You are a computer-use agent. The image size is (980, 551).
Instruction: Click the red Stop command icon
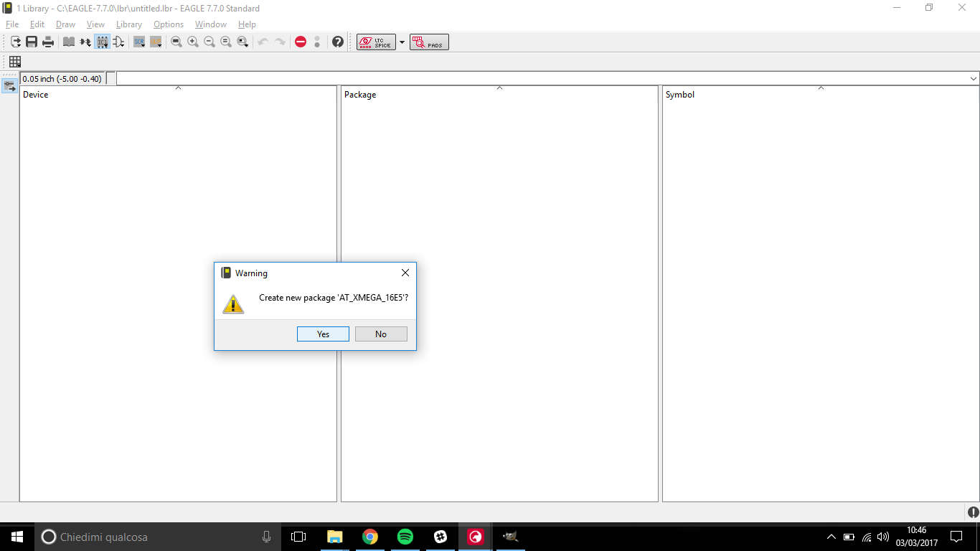301,42
